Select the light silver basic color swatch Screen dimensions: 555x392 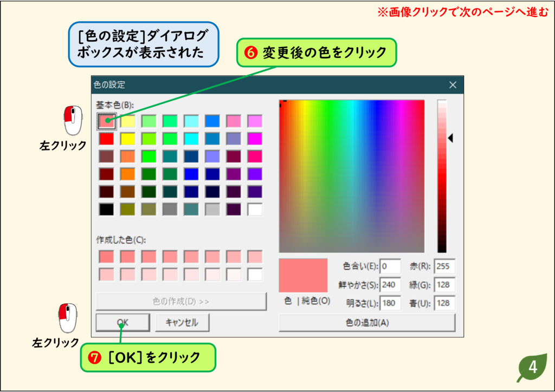pos(212,209)
